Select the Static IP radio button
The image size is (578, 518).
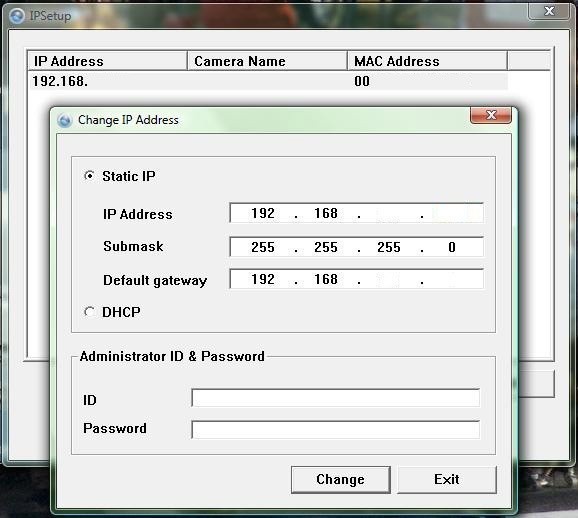[x=89, y=176]
